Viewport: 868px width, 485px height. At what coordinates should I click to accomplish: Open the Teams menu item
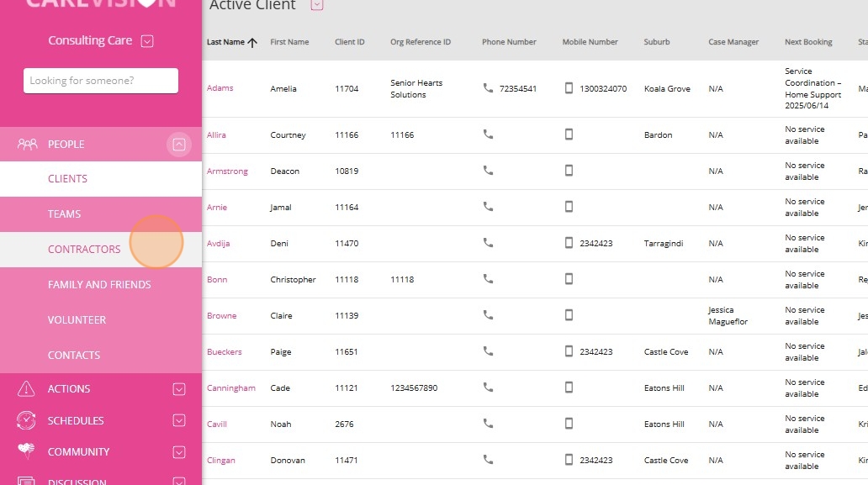coord(101,214)
